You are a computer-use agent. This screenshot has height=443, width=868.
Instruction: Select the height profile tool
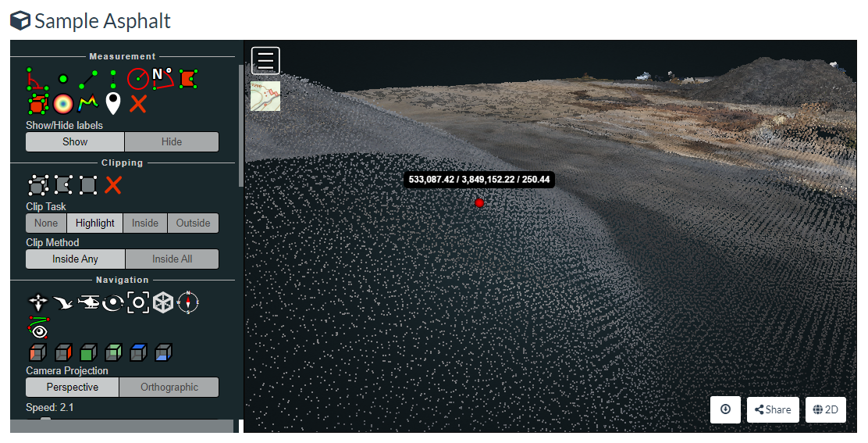tap(88, 104)
